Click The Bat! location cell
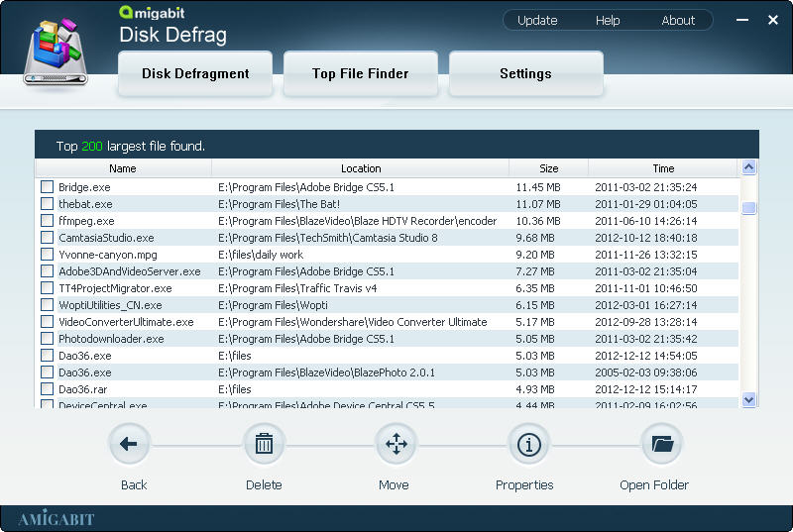The image size is (793, 532). point(279,204)
